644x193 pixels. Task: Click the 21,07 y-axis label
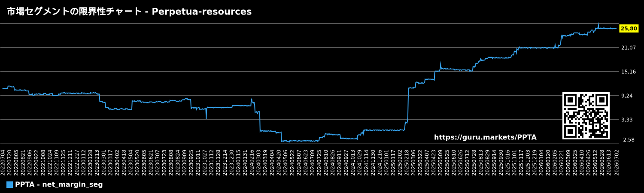(x=629, y=48)
